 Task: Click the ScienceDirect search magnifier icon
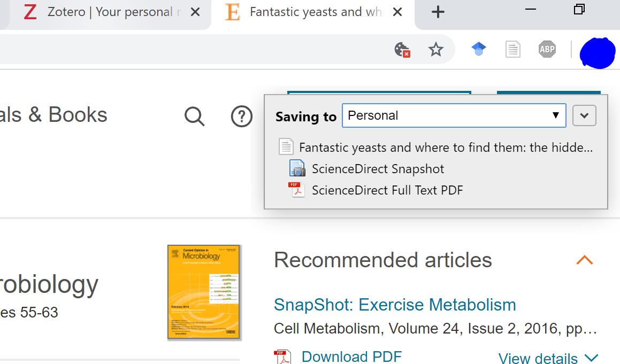195,116
